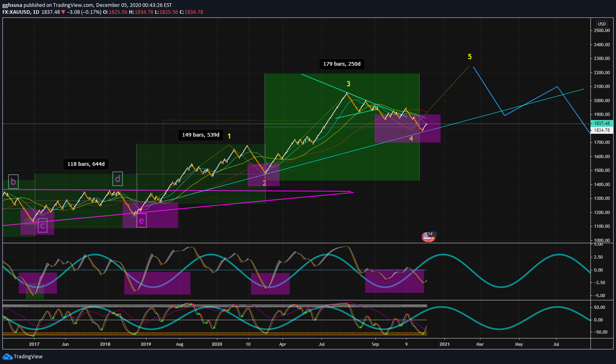Image resolution: width=616 pixels, height=364 pixels.
Task: Click the 2.50 indicator axis label
Action: pyautogui.click(x=599, y=257)
